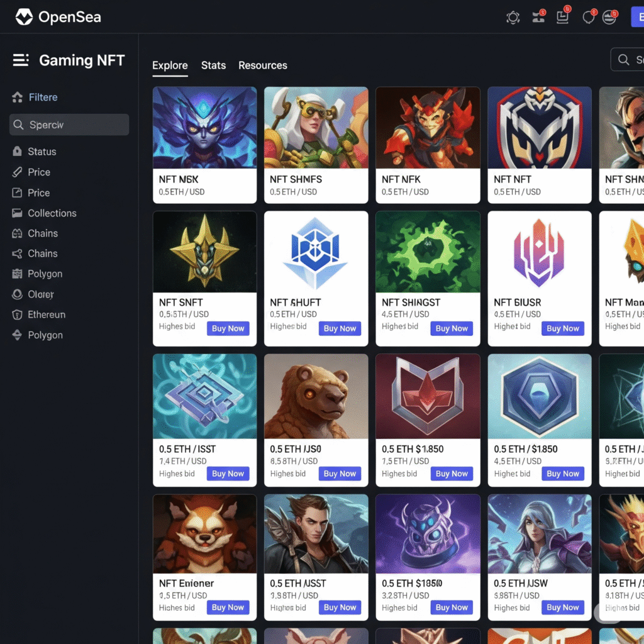Click the home icon next to Filtere
Viewport: 644px width, 644px height.
click(17, 97)
